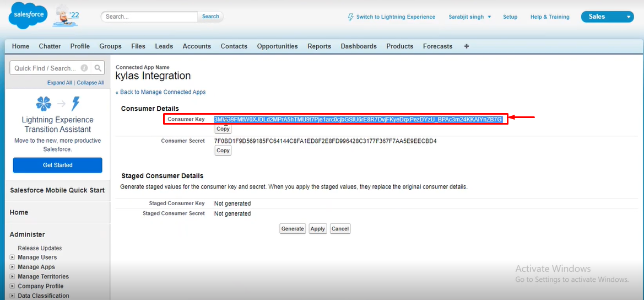Expand the Manage Users tree node
The width and height of the screenshot is (644, 300).
tap(12, 257)
